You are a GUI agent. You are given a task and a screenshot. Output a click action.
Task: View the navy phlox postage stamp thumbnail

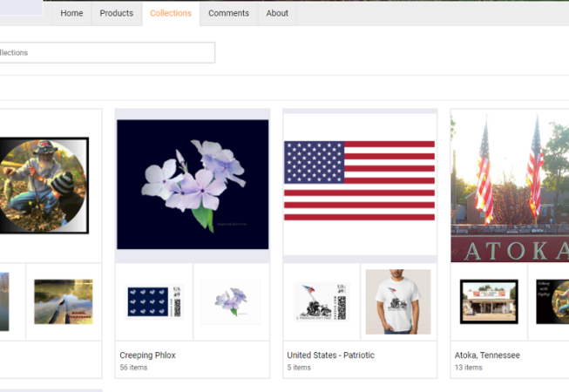pyautogui.click(x=154, y=301)
